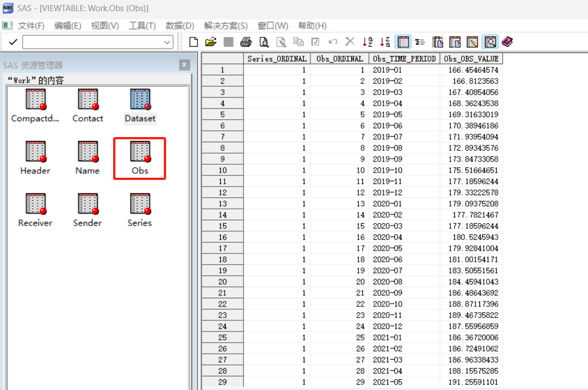Click inside the command input box
Screen dimensions: 588x390
click(92, 42)
